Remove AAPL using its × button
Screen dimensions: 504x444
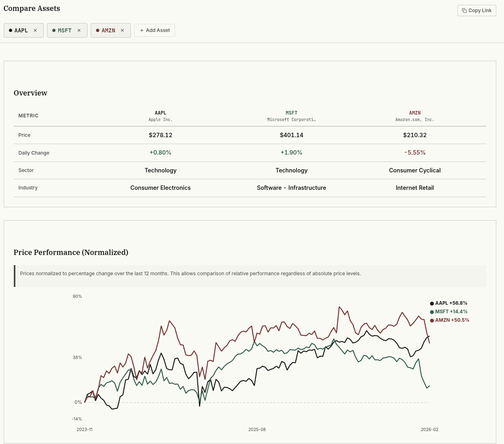35,30
